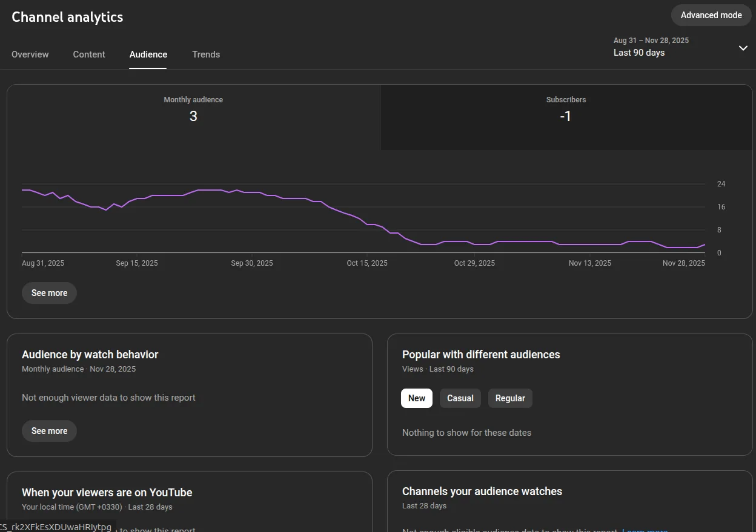Select the New audience filter chip
The image size is (756, 532).
point(417,398)
